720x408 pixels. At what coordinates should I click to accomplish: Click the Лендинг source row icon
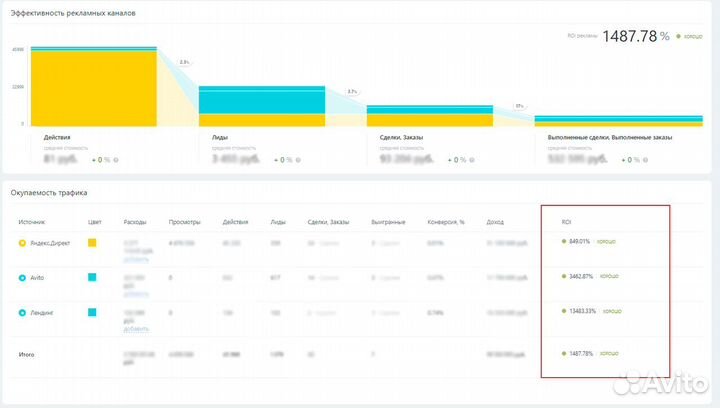tap(22, 313)
